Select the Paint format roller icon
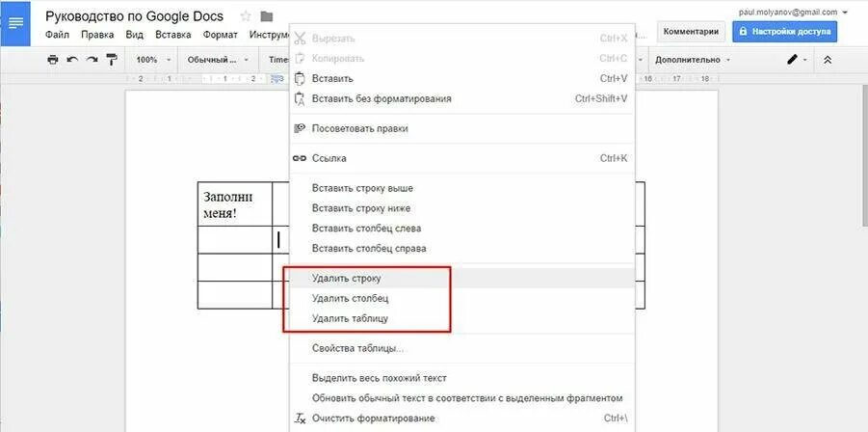 [112, 60]
